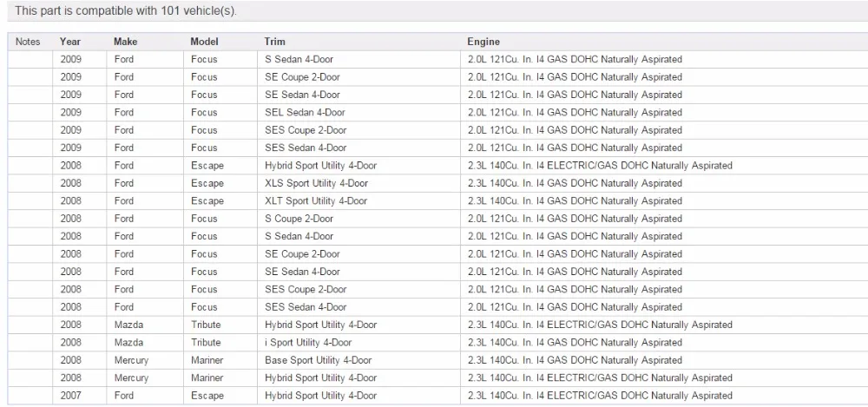Click the ELECTRIC/GAS engine cell in Mercury Mariner row
This screenshot has width=868, height=407.
[600, 378]
